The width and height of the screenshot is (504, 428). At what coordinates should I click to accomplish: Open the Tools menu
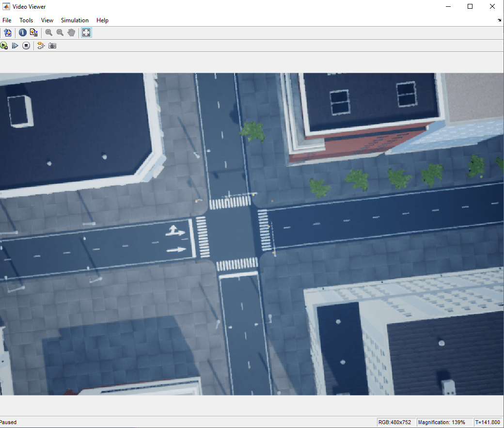(x=26, y=20)
